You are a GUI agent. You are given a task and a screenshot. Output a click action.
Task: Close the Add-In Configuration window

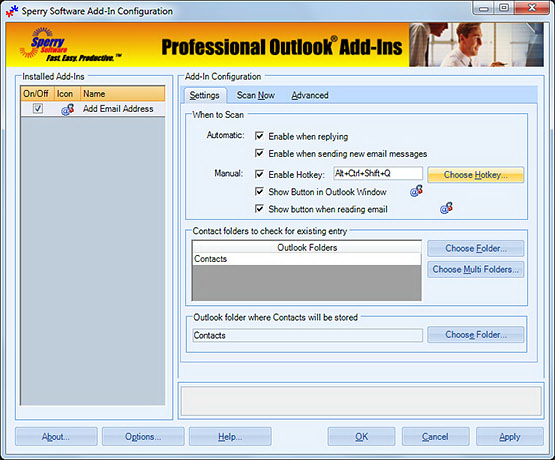[x=532, y=8]
